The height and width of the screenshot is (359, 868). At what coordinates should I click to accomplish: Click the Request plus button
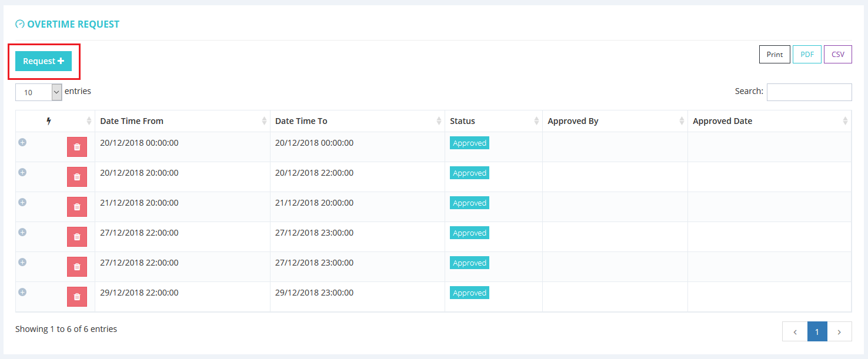tap(44, 61)
